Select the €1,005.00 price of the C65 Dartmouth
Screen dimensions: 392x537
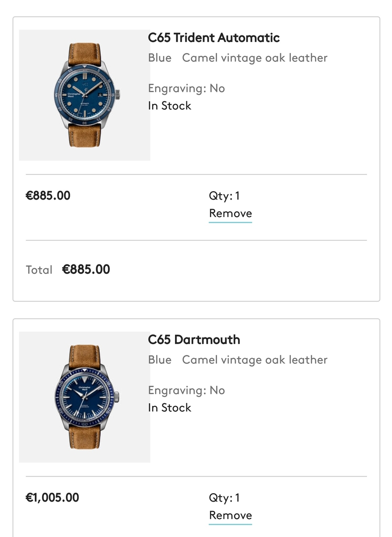click(x=53, y=498)
